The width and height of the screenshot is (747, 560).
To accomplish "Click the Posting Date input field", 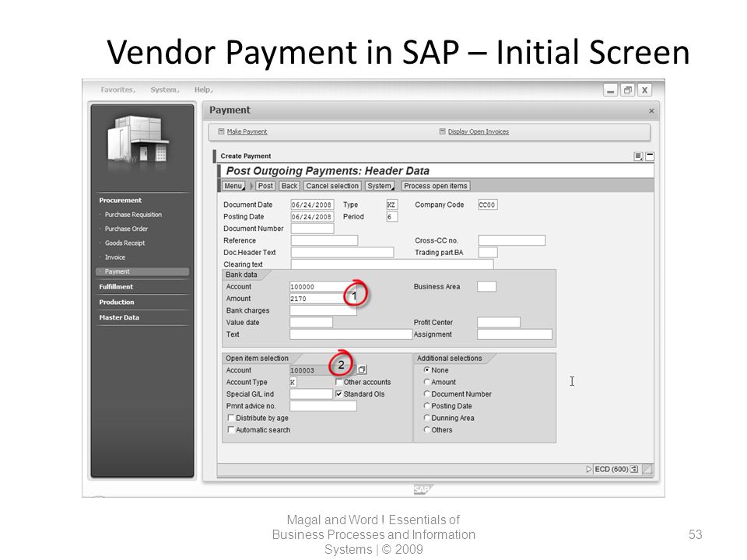I will click(x=312, y=217).
